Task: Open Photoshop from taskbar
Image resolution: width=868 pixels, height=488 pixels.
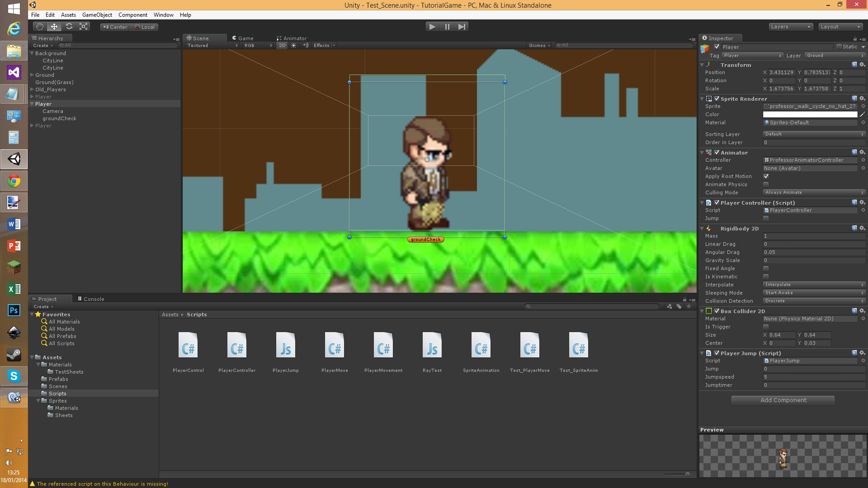Action: [x=14, y=311]
